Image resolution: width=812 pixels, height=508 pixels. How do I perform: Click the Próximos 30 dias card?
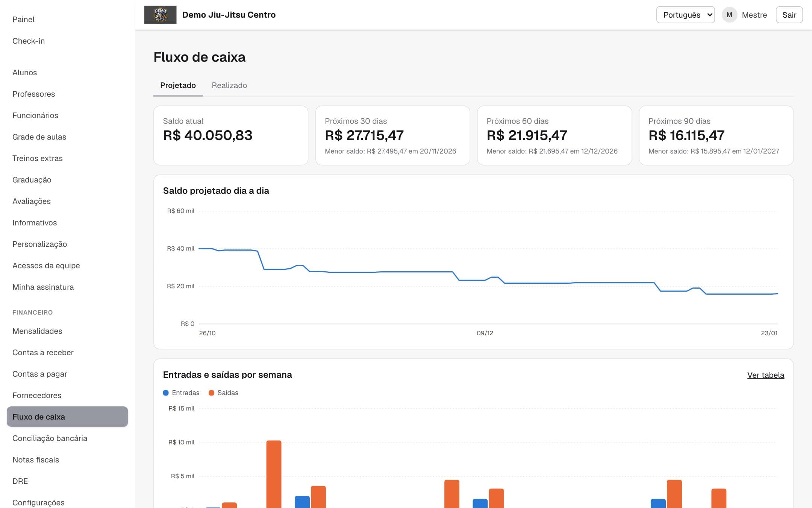point(392,135)
